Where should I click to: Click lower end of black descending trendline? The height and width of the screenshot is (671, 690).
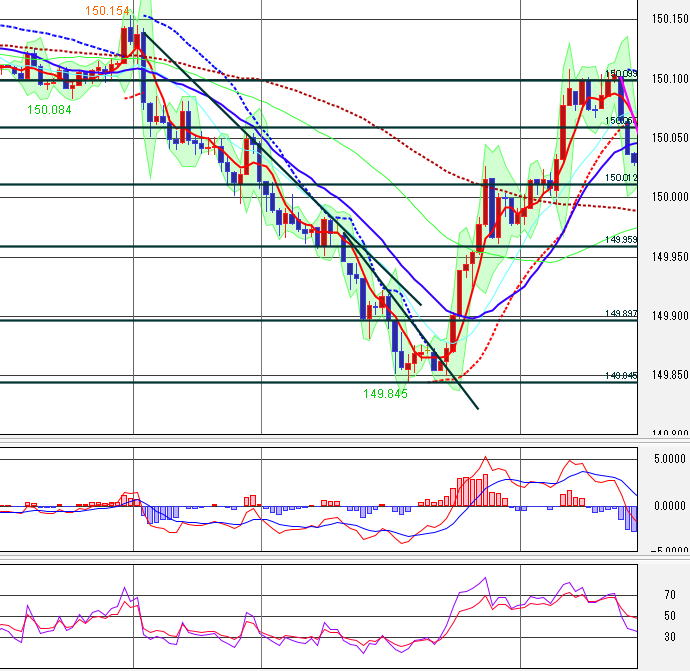(x=476, y=407)
